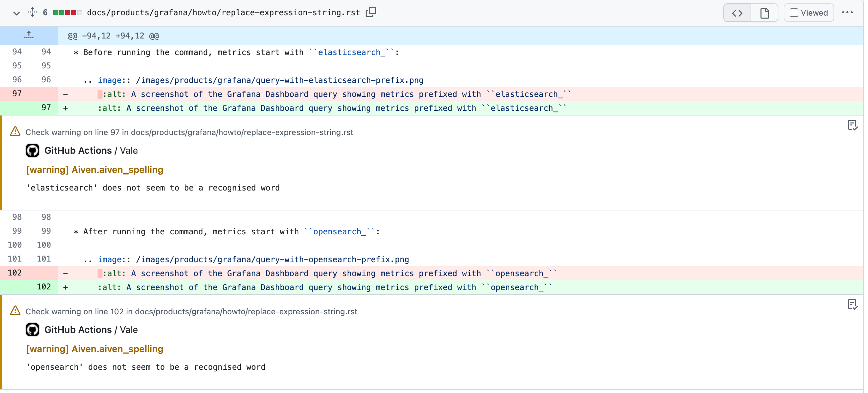Expand hidden diff context above the hunk
Viewport: 868px width, 393px height.
(29, 36)
